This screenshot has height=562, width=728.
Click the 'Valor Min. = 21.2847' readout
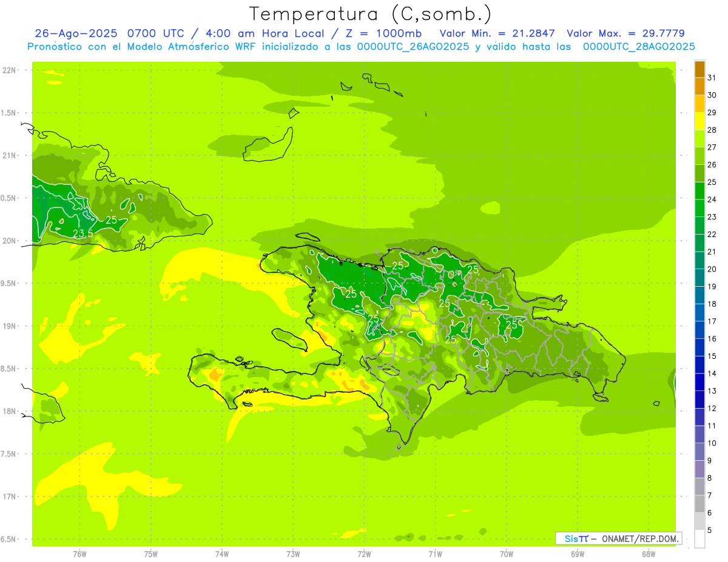click(497, 33)
